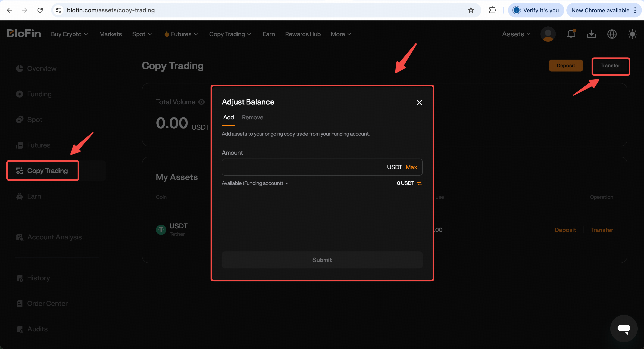Expand Available (Funding account) dropdown
644x349 pixels.
[255, 183]
